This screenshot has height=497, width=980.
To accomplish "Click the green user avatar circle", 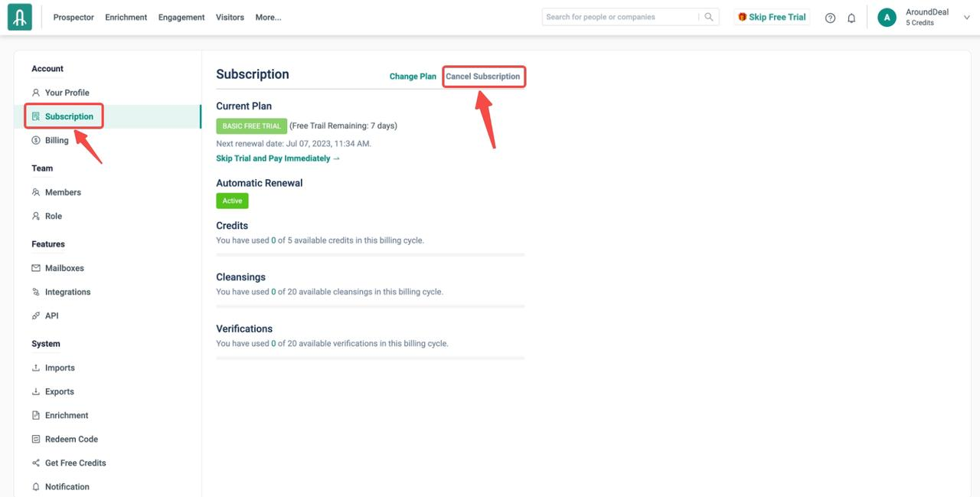I will click(887, 18).
